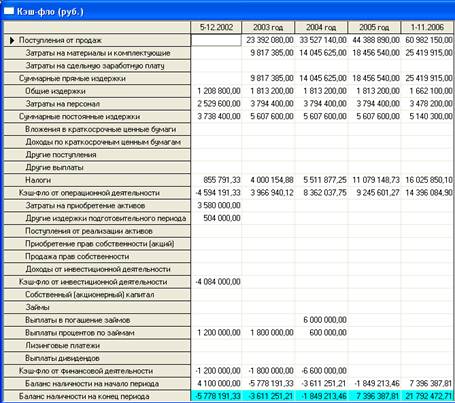Select the highlighted 21 792 472,71 cell
This screenshot has width=455, height=403.
[428, 396]
